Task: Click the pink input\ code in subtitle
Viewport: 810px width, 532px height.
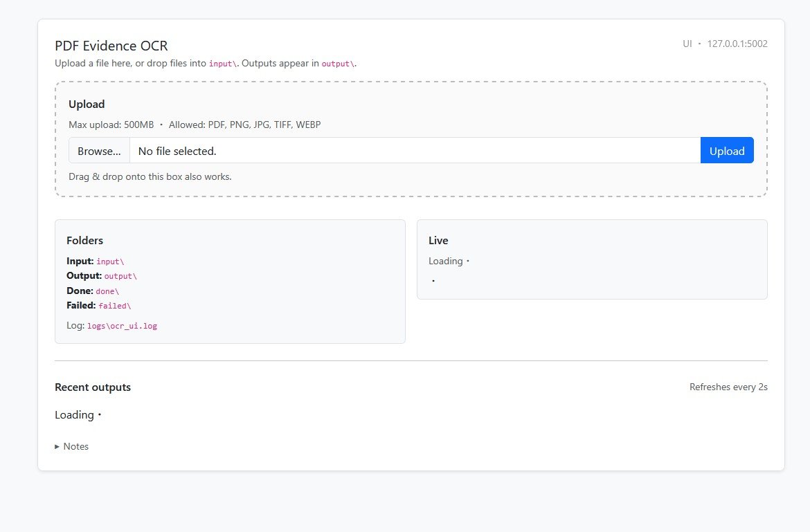Action: (223, 64)
